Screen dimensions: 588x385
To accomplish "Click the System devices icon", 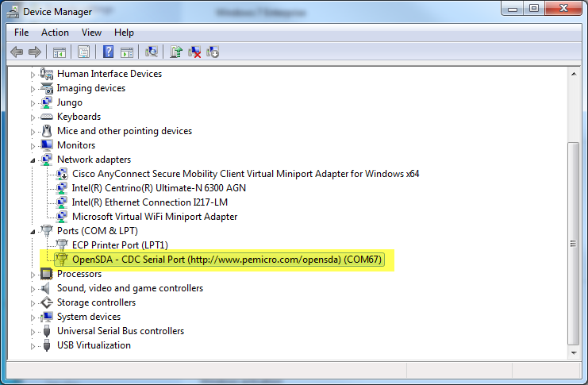I will (x=47, y=316).
